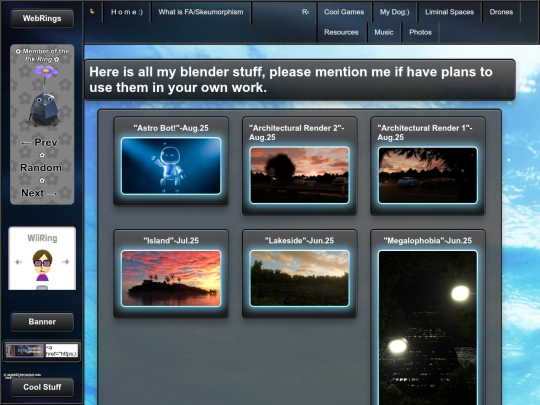The height and width of the screenshot is (405, 540).
Task: Open the Photos tab
Action: (x=420, y=32)
